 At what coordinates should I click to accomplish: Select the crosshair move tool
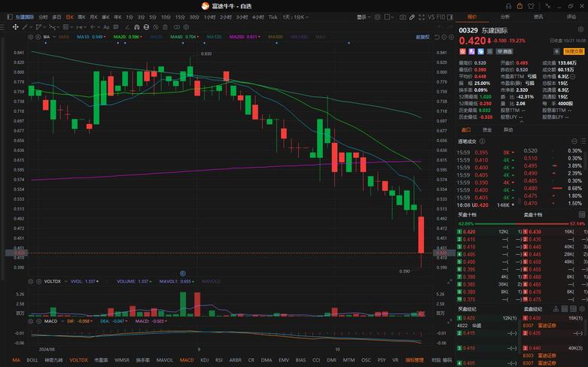pyautogui.click(x=15, y=27)
